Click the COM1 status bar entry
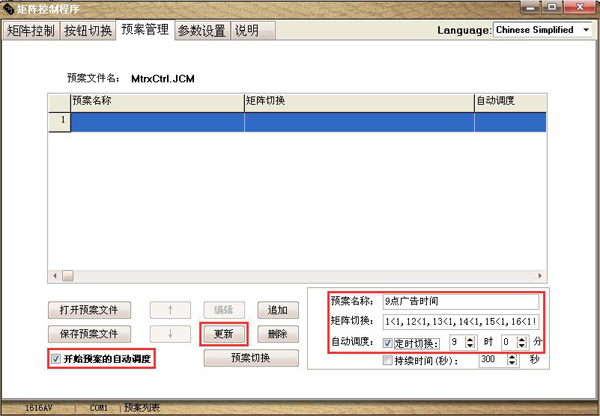The width and height of the screenshot is (600, 416). point(99,408)
